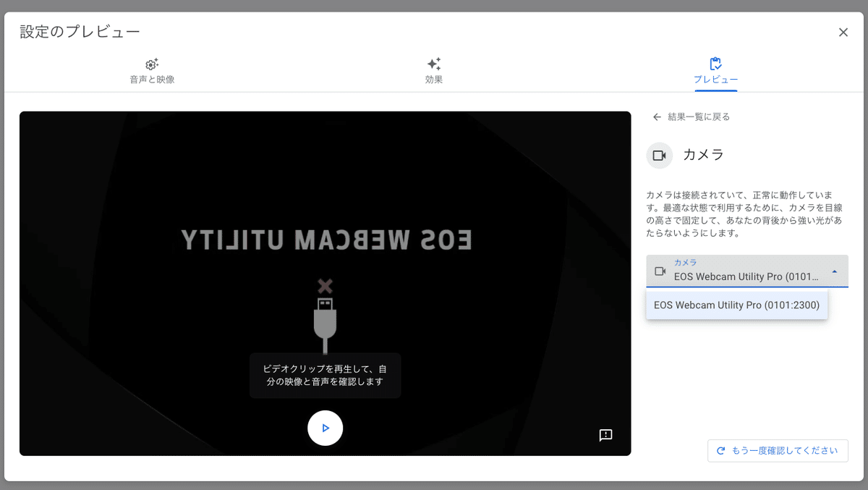This screenshot has width=868, height=490.
Task: Click the camera status description paragraph
Action: pyautogui.click(x=745, y=214)
